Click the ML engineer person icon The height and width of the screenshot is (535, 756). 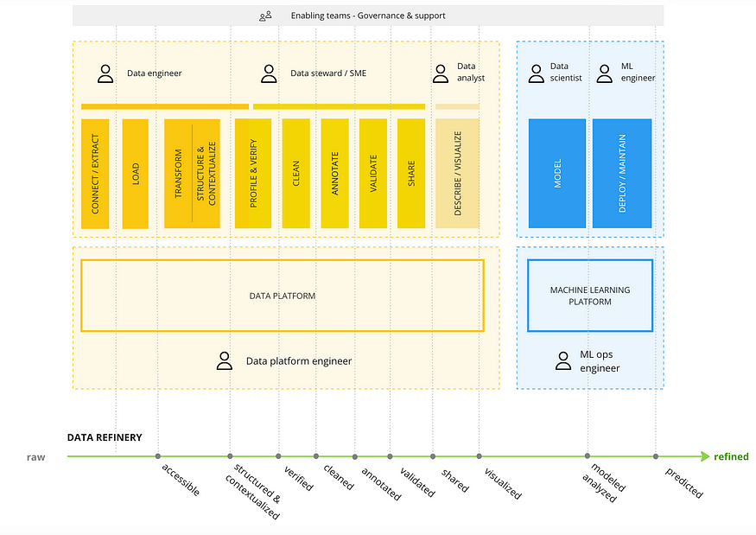tap(605, 73)
